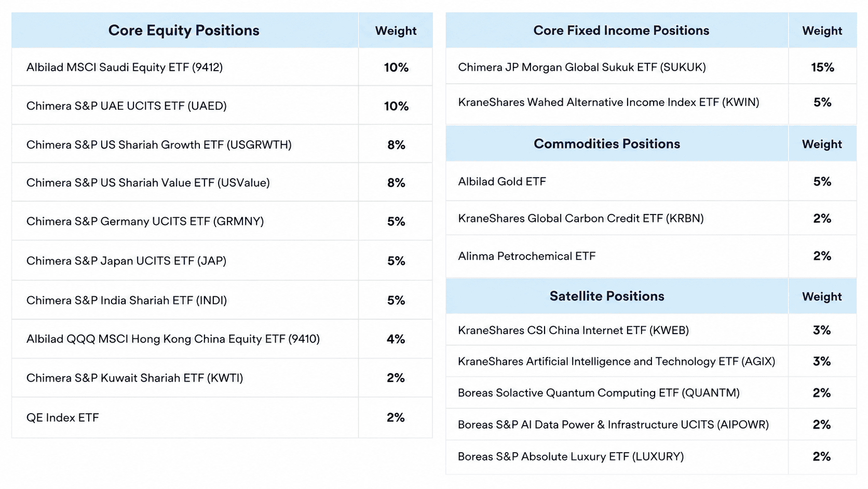Image resolution: width=868 pixels, height=489 pixels.
Task: Select Chimera S&P Germany UCITS ETF (GRMNY)
Action: point(145,221)
